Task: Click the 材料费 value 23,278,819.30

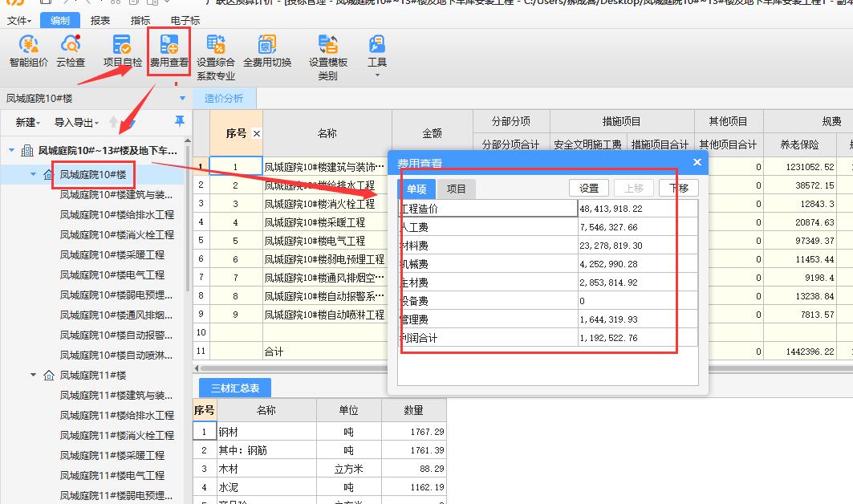Action: click(x=611, y=246)
